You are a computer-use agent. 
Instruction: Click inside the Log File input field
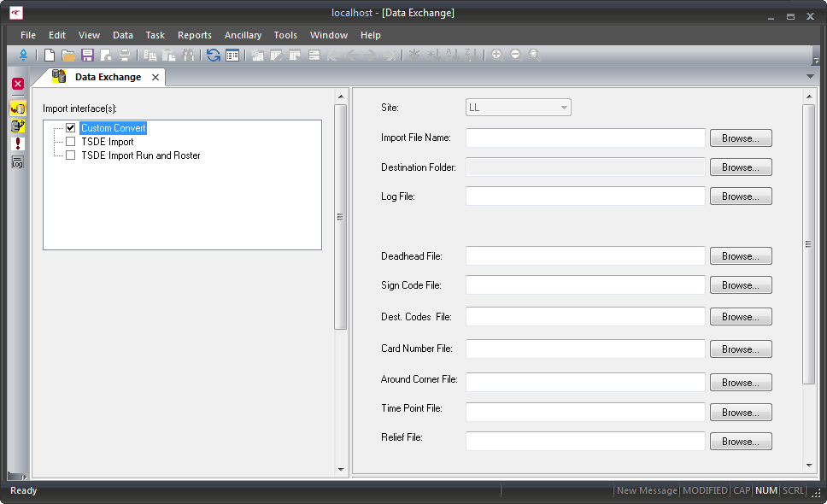[x=584, y=196]
